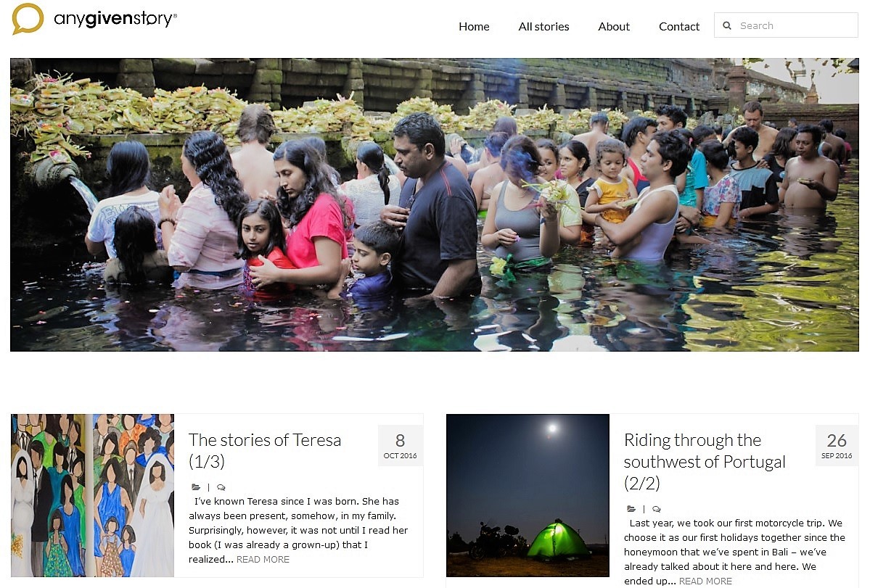Screen dimensions: 870x588
Task: Open the All stories page
Action: point(543,26)
